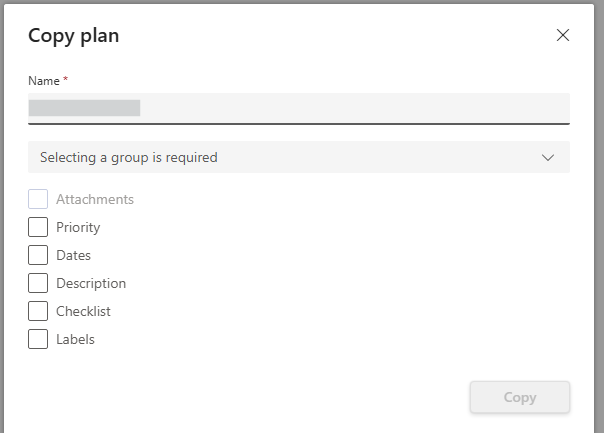The image size is (604, 433).
Task: Click into the Name input field
Action: 299,108
